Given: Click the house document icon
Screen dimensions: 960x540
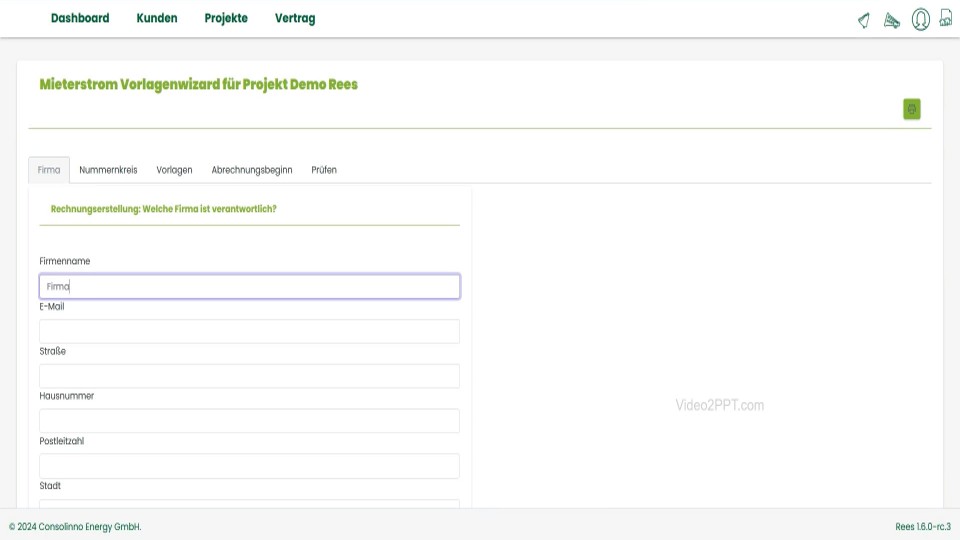Looking at the screenshot, I should tap(946, 18).
